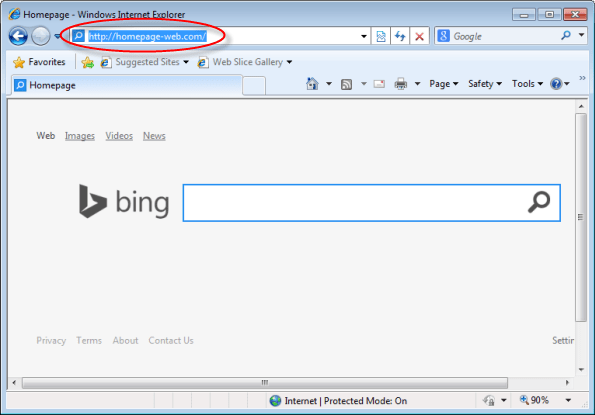Screen dimensions: 595x415
Task: Click Internet Protected Mode status text
Action: point(346,401)
